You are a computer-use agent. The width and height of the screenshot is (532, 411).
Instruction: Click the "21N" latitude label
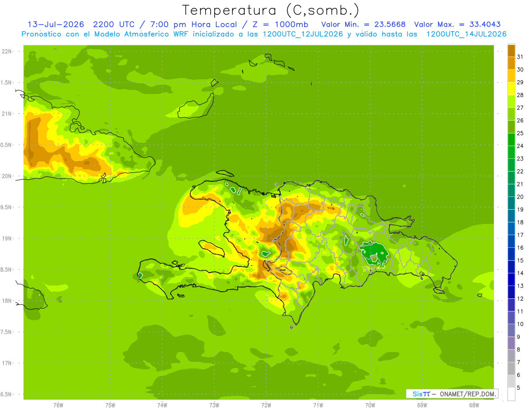7,114
